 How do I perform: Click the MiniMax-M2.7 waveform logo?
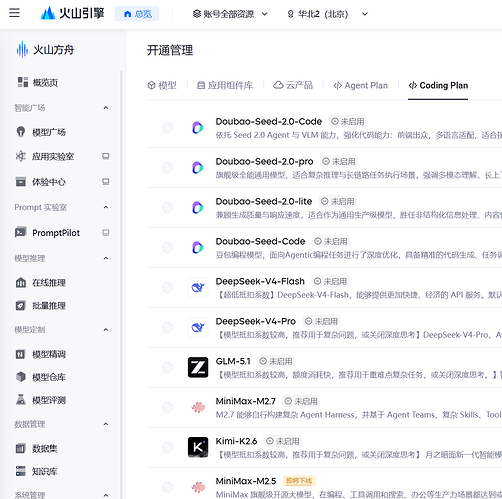(x=198, y=407)
